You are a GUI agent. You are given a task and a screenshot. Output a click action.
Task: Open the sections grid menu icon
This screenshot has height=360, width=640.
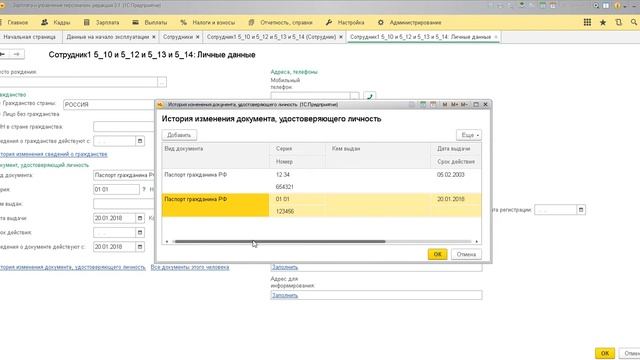point(587,22)
